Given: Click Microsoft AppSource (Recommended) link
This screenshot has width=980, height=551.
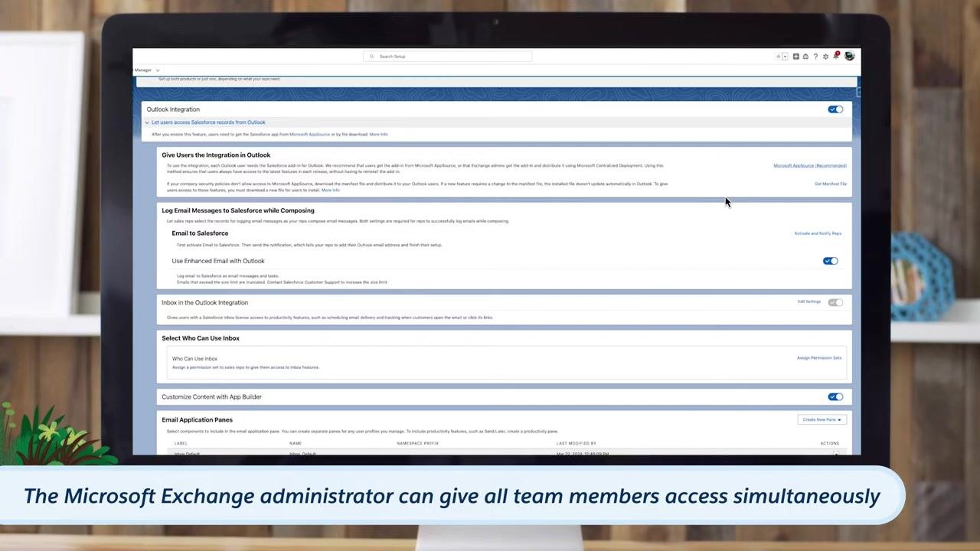Looking at the screenshot, I should [x=810, y=165].
